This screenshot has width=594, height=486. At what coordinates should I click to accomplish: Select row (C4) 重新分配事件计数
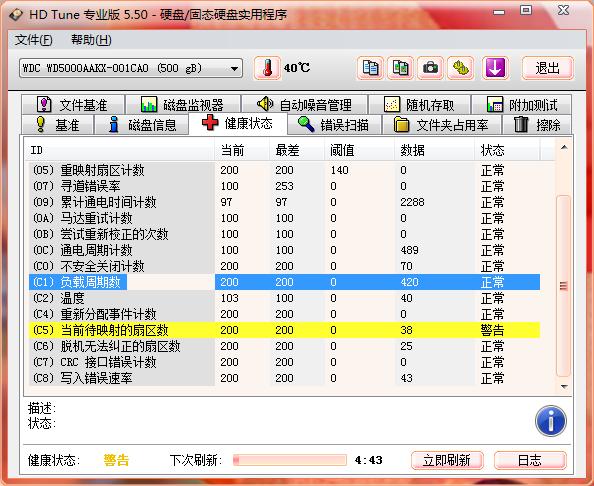(x=284, y=314)
